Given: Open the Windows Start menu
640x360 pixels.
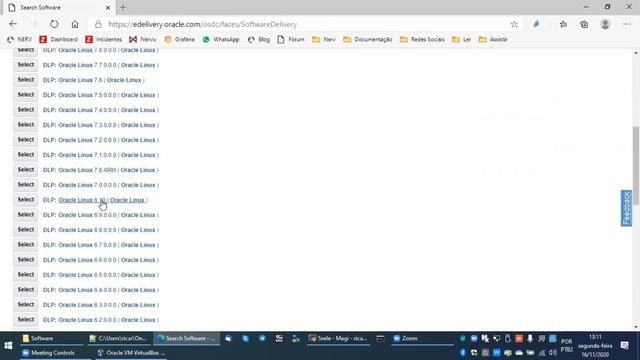Looking at the screenshot, I should pyautogui.click(x=8, y=346).
